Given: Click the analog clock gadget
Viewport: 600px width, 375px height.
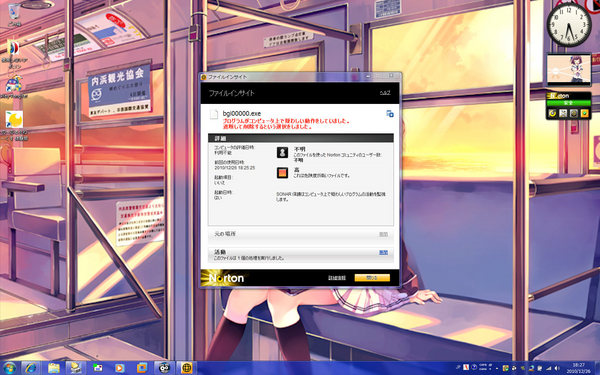Looking at the screenshot, I should [x=569, y=24].
